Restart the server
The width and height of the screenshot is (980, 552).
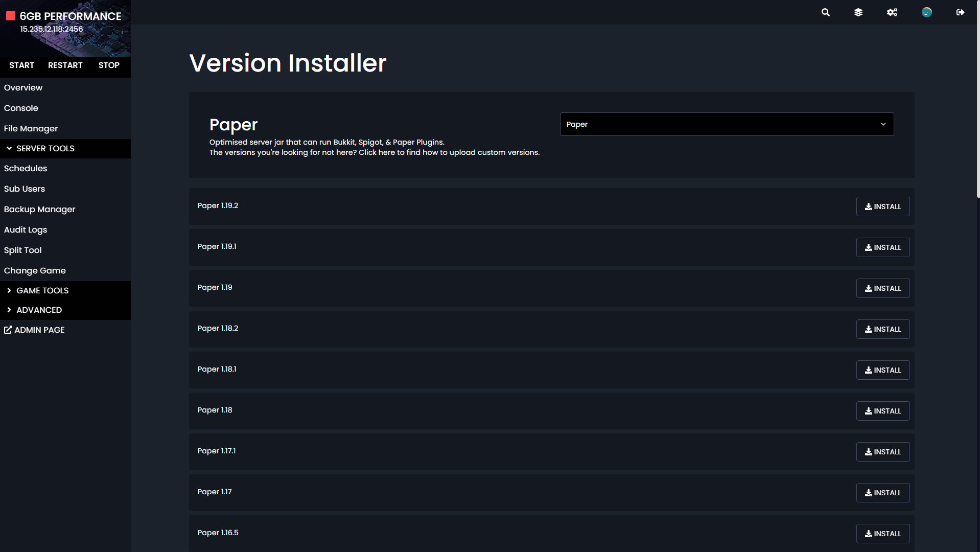click(65, 65)
